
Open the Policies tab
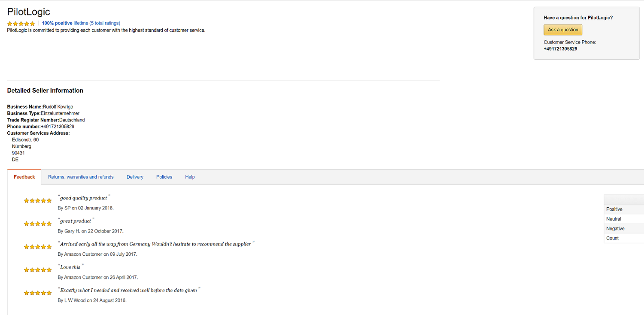pos(164,177)
